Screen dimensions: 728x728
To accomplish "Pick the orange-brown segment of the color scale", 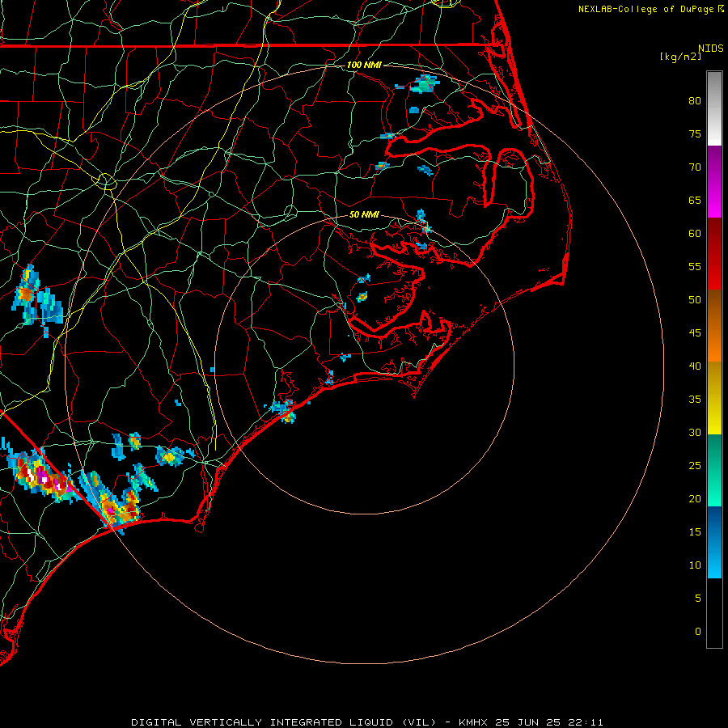I will coord(714,325).
